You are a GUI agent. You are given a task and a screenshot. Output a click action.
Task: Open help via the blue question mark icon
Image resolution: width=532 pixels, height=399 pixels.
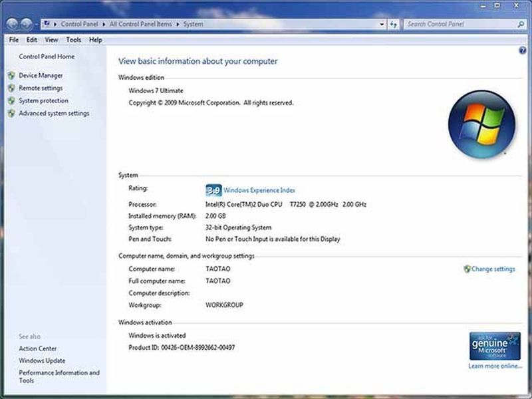pyautogui.click(x=523, y=51)
